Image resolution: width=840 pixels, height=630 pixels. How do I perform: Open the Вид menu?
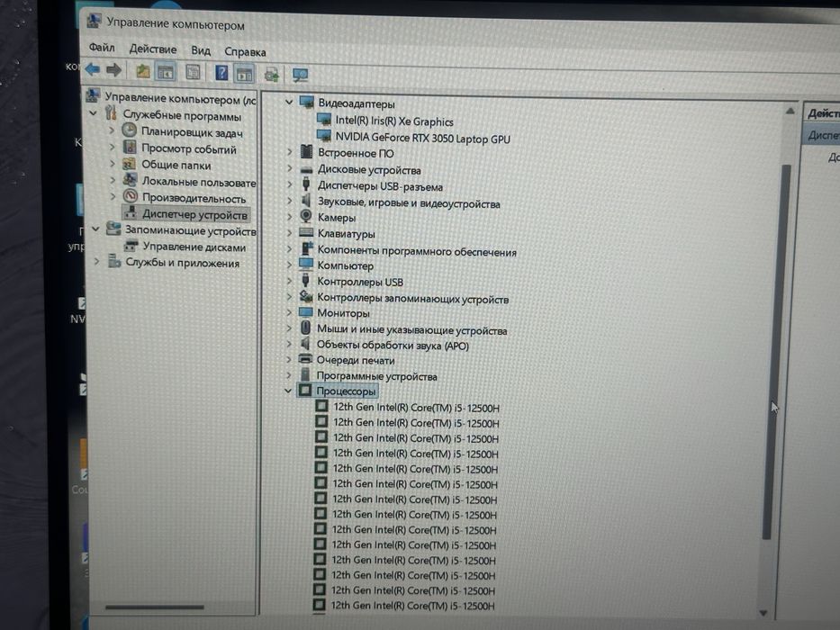tap(201, 50)
